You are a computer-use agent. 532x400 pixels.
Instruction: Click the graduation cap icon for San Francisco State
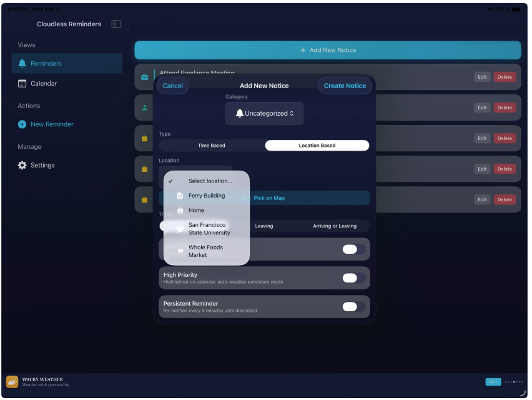pos(180,229)
